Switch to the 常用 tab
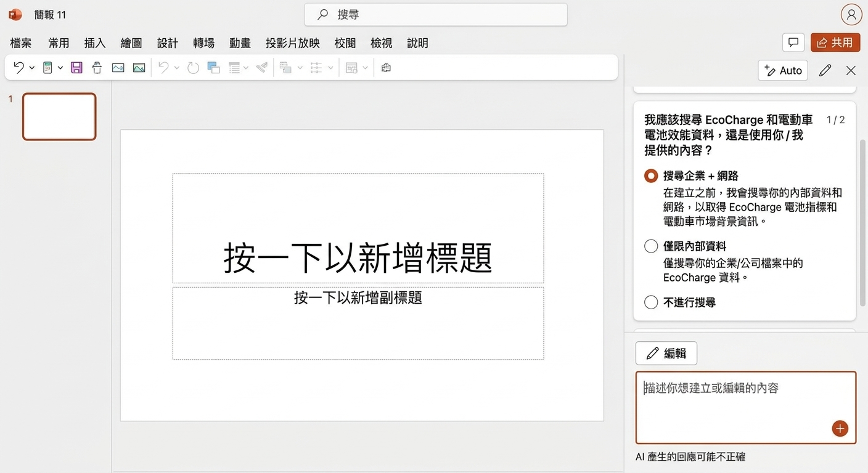 click(x=59, y=43)
